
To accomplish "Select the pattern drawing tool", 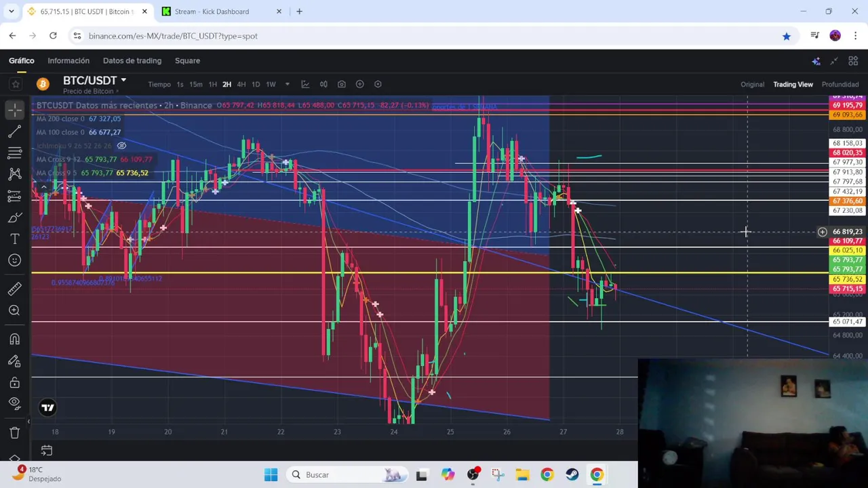I will pyautogui.click(x=15, y=174).
